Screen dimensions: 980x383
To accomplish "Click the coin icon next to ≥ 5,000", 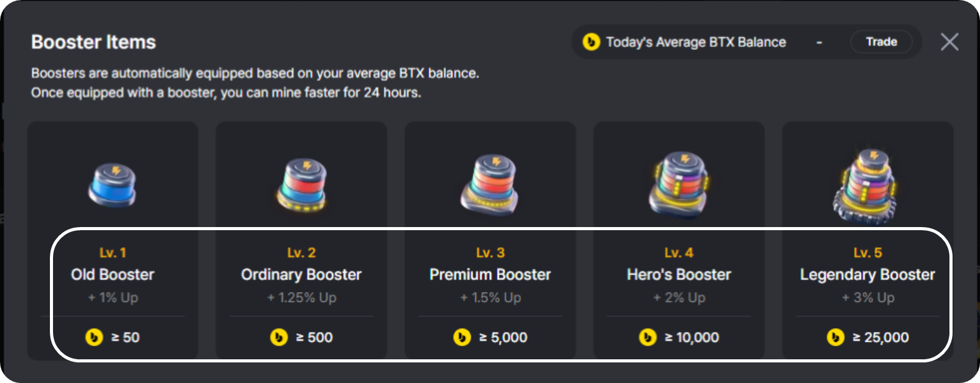I will [x=462, y=337].
